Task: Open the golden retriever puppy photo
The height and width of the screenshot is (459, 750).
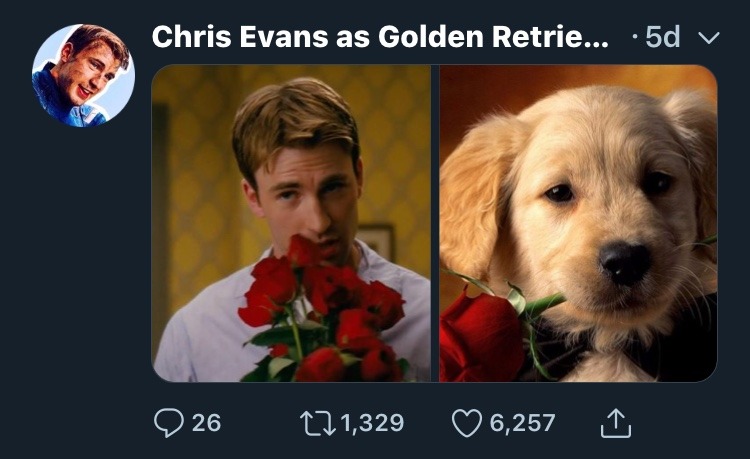Action: pyautogui.click(x=578, y=222)
